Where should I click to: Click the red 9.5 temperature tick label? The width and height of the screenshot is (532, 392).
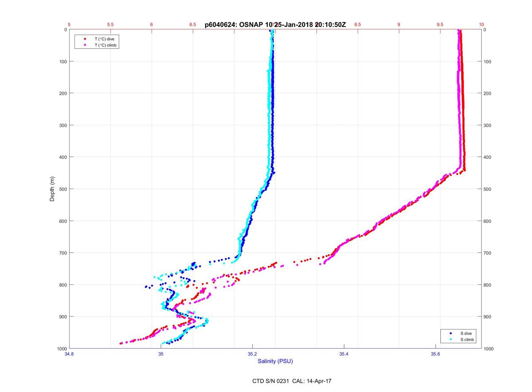pos(440,25)
